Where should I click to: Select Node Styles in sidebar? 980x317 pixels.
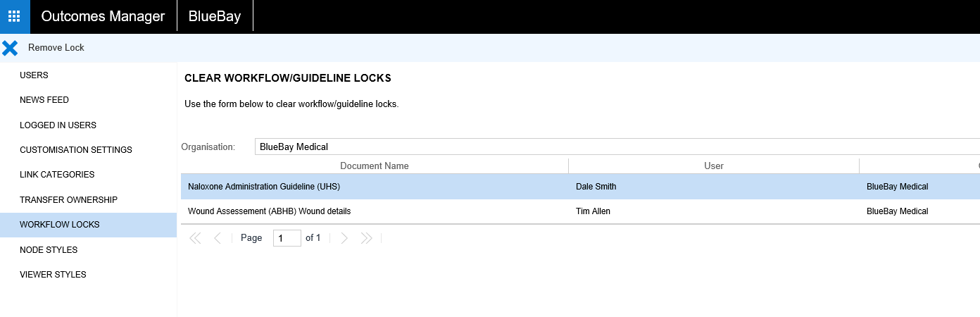pyautogui.click(x=49, y=250)
